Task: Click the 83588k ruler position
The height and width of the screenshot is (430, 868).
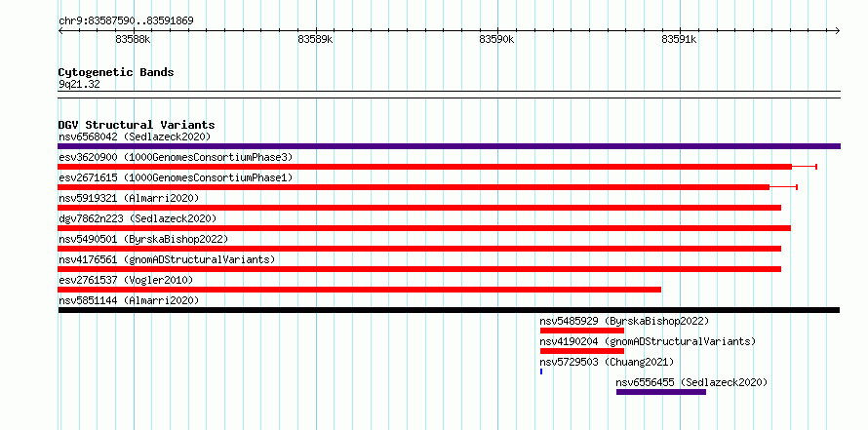Action: coord(133,39)
